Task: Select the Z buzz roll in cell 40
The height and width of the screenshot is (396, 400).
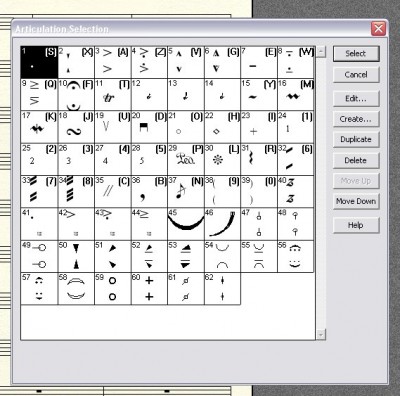Action: 296,192
